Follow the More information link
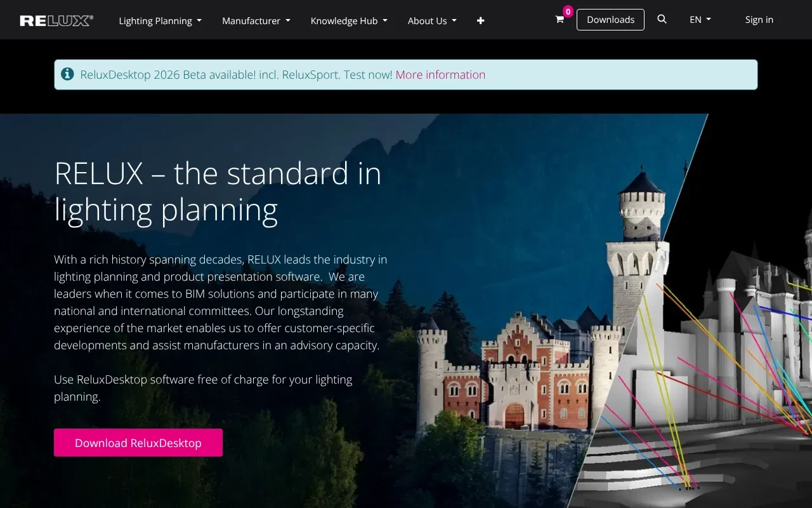 pos(440,74)
